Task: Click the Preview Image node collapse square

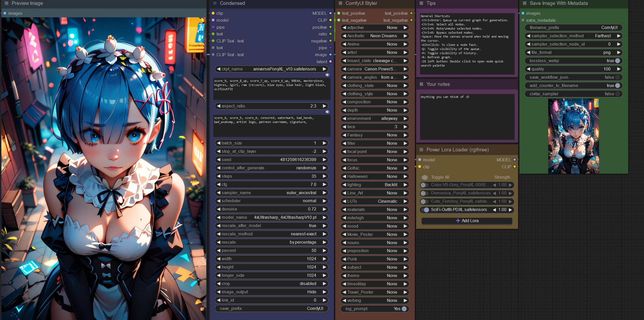Action: coord(6,3)
